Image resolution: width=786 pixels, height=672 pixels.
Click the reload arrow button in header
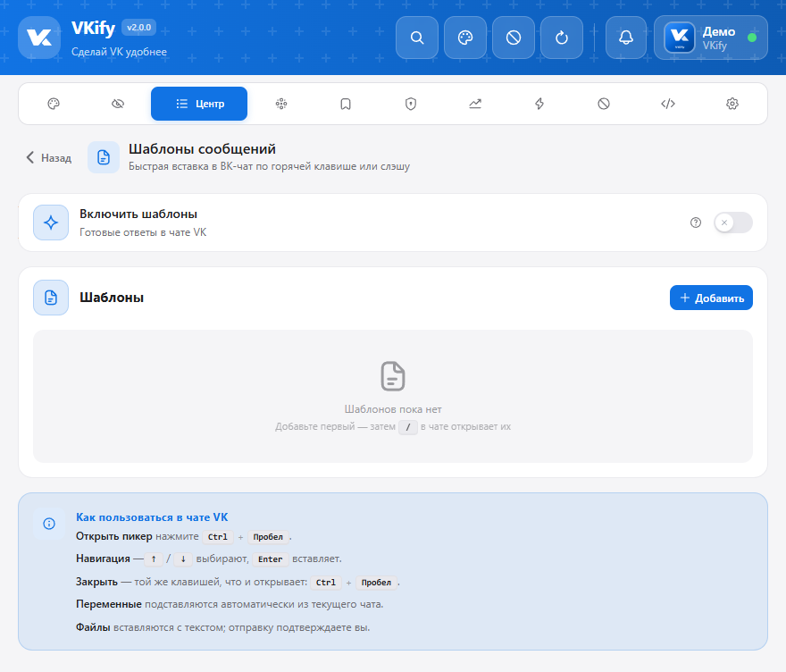pos(562,38)
